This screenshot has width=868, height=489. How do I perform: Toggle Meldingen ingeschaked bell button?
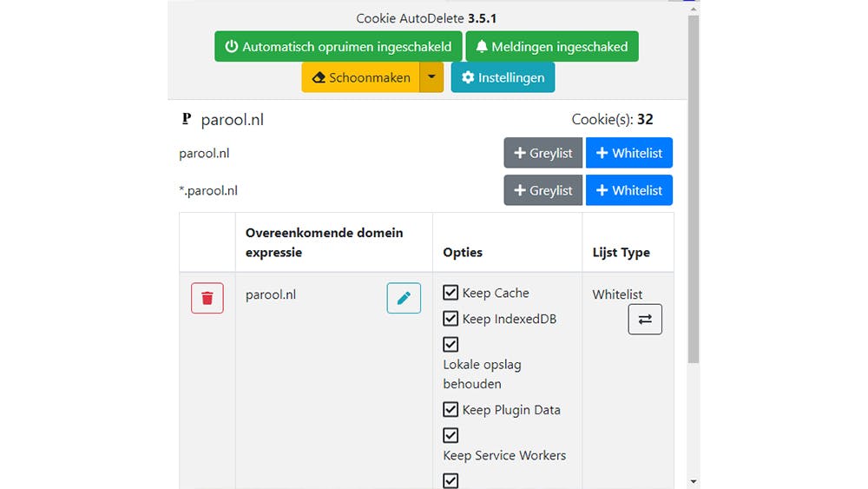point(552,47)
